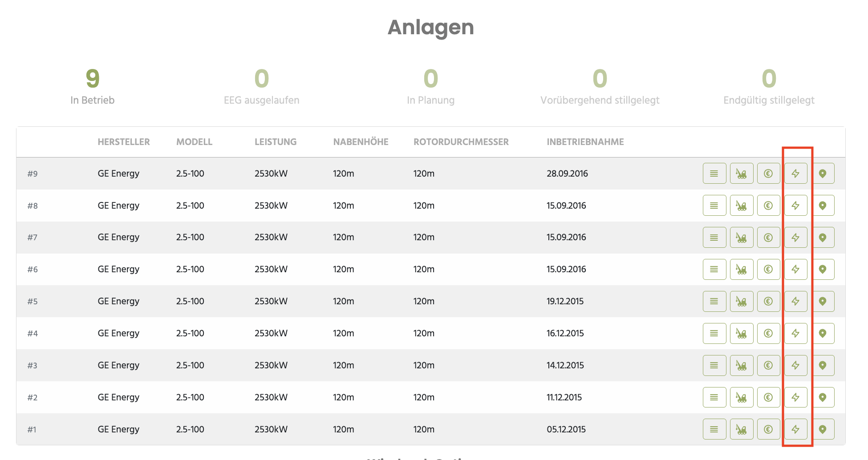Select the 'In Betrieb' status counter
This screenshot has width=868, height=460.
(93, 87)
